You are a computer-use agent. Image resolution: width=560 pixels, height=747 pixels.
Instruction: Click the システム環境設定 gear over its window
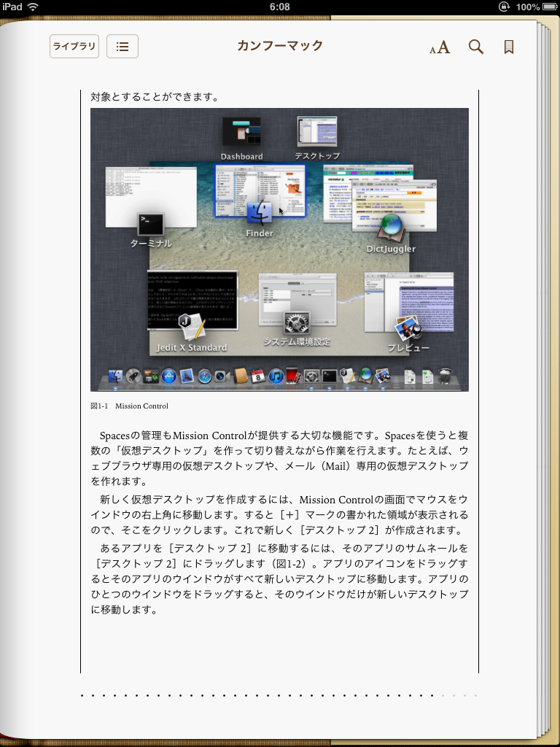(297, 322)
